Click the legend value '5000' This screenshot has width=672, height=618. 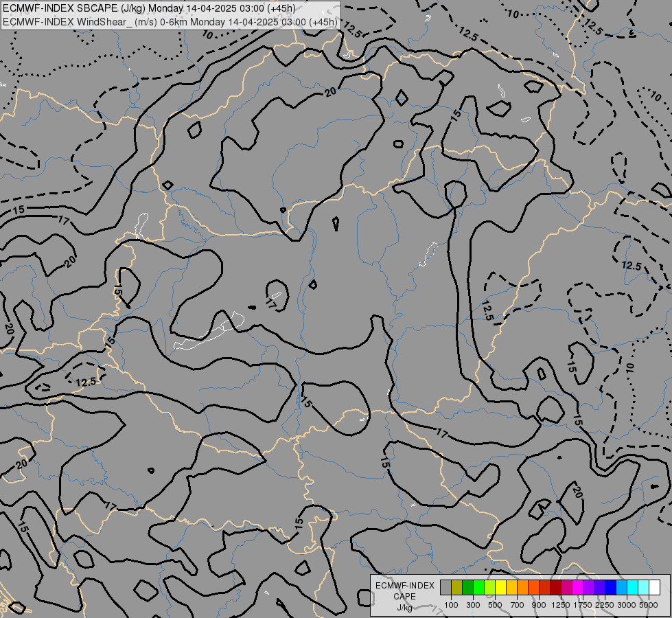pyautogui.click(x=649, y=605)
